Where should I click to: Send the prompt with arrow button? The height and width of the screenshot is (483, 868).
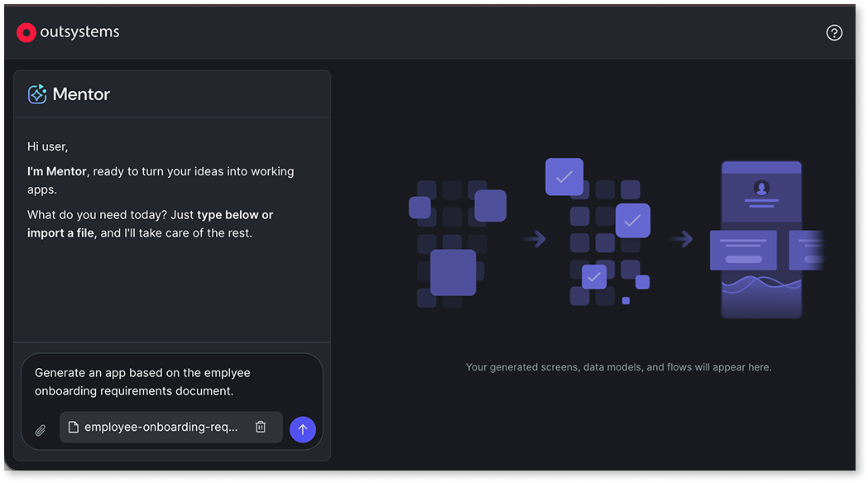click(303, 429)
